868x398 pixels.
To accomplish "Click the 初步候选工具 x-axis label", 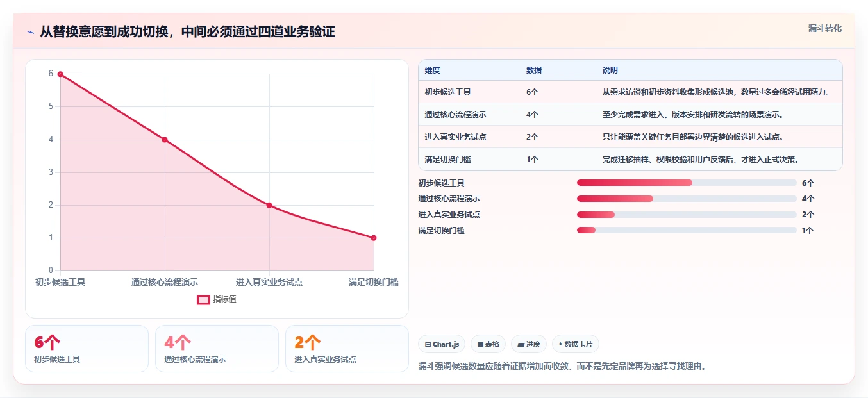I will (60, 282).
